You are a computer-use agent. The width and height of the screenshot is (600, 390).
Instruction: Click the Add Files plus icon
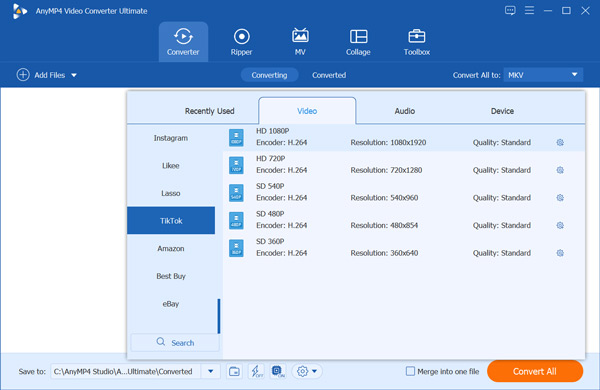(x=23, y=75)
